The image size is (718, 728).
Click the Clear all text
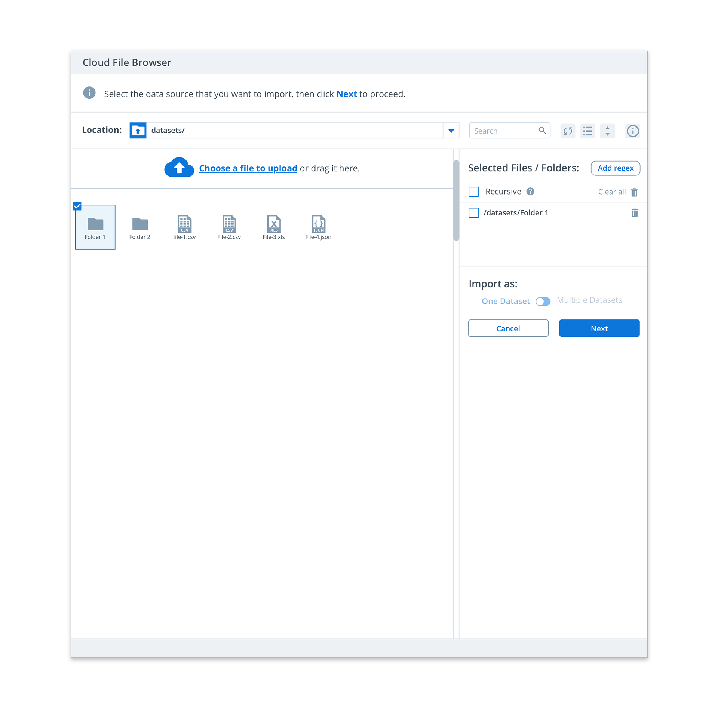click(612, 192)
